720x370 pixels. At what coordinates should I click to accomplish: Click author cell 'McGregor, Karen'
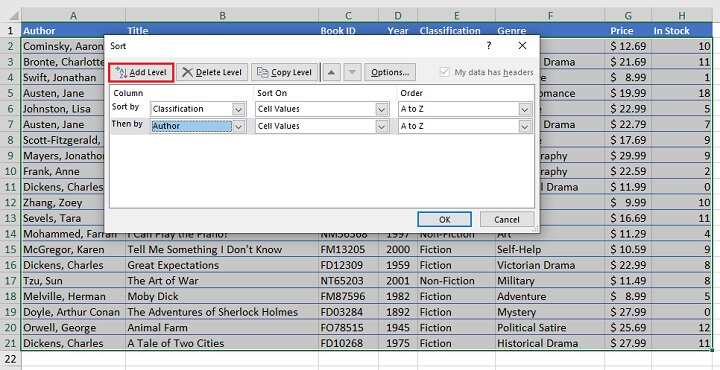(73, 250)
